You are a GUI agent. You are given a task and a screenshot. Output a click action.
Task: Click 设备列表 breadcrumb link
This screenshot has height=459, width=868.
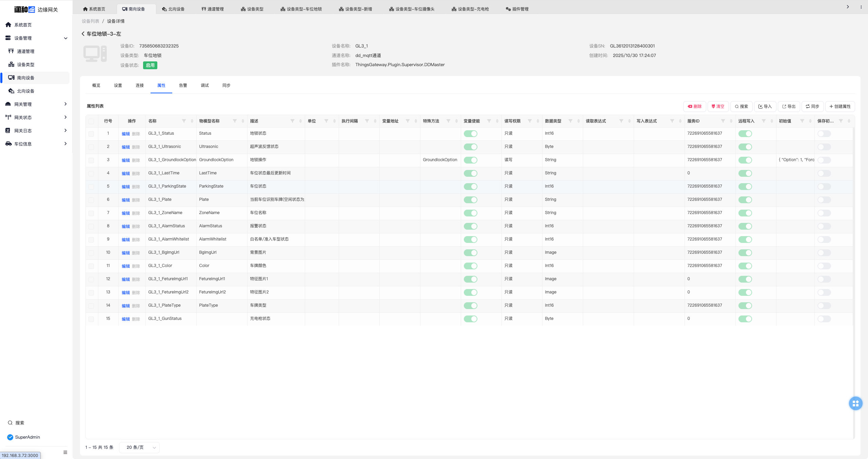(x=90, y=21)
